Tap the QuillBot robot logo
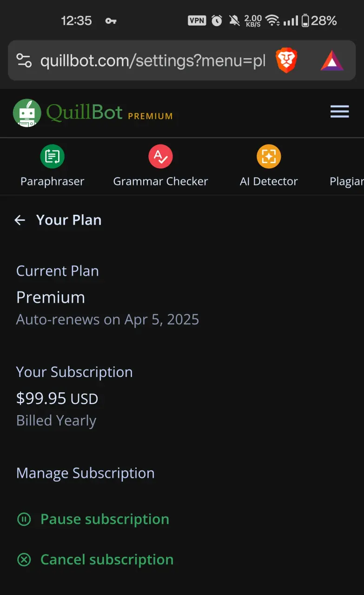364x595 pixels. click(x=27, y=113)
